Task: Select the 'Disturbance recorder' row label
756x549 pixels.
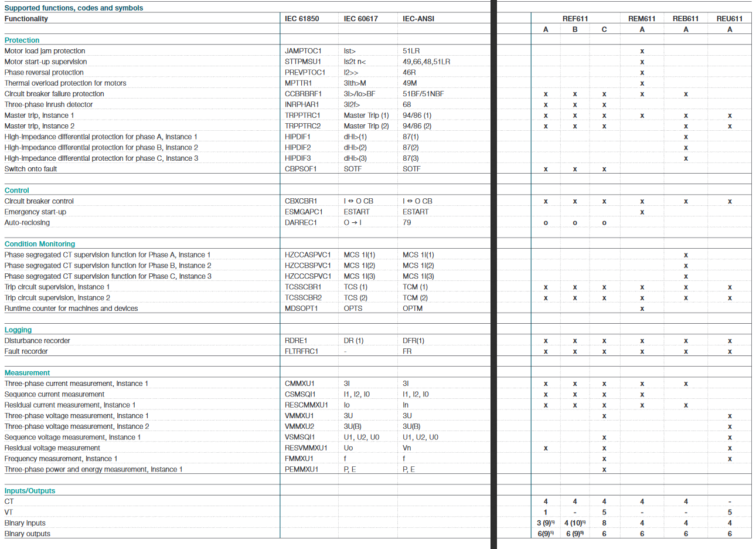Action: tap(37, 341)
